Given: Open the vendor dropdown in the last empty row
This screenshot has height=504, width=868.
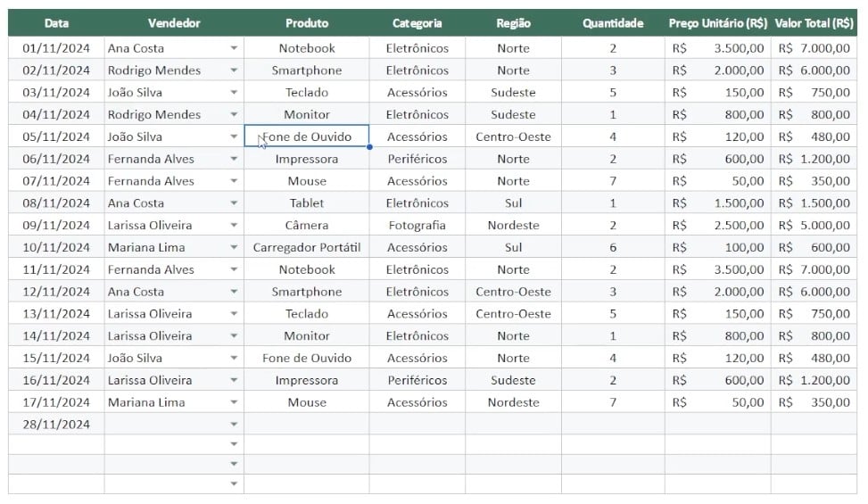Looking at the screenshot, I should point(234,483).
